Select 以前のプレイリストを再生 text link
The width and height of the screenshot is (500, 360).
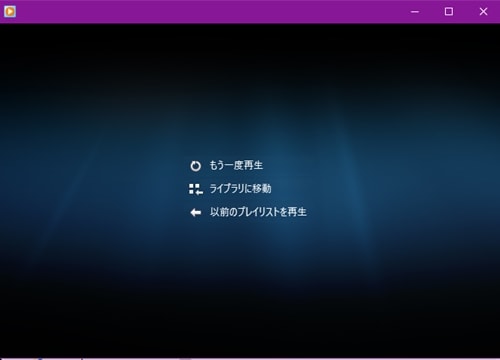[258, 212]
